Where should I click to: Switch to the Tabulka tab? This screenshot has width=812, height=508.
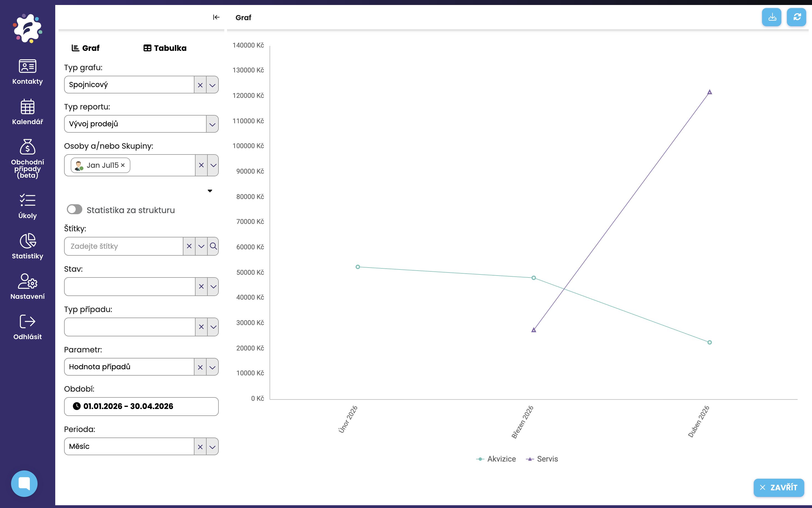165,48
